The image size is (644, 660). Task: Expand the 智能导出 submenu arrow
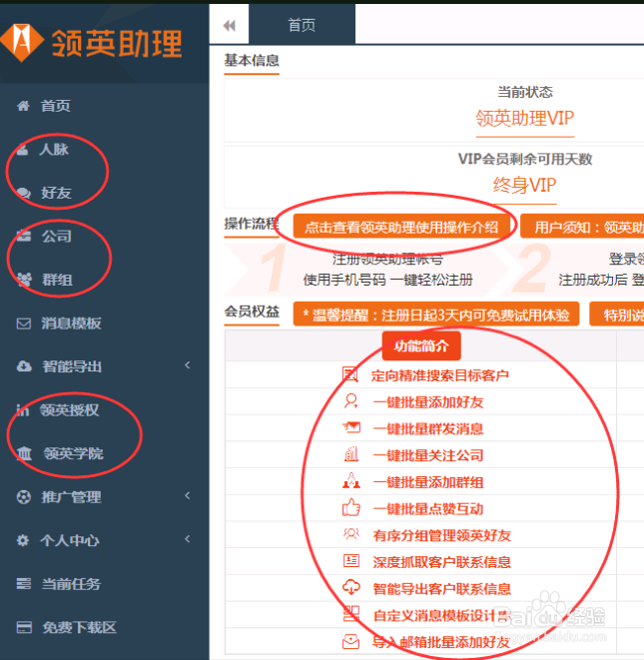(188, 364)
